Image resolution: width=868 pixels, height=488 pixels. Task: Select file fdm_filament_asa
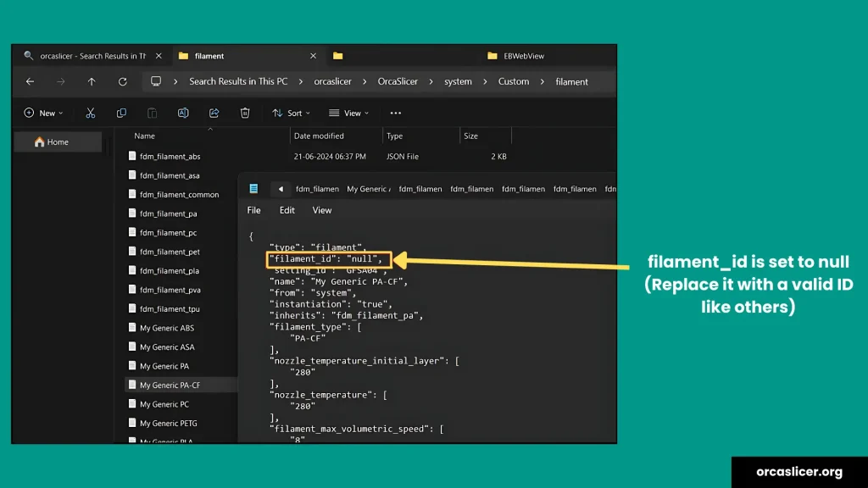170,175
